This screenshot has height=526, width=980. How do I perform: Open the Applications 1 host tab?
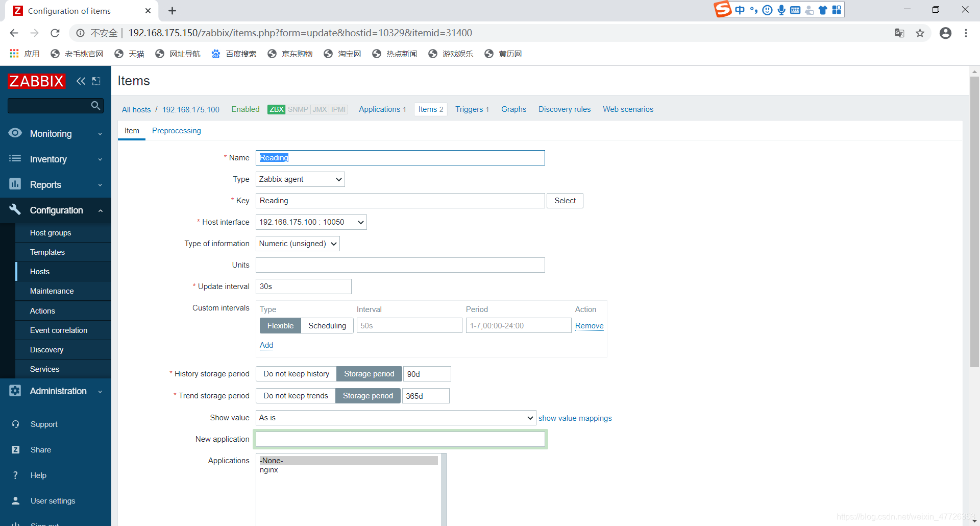click(382, 109)
